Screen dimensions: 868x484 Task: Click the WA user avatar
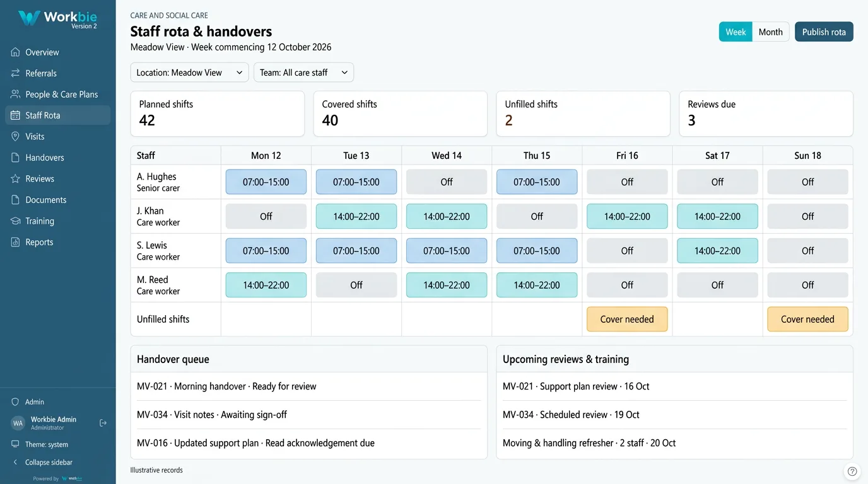[18, 423]
